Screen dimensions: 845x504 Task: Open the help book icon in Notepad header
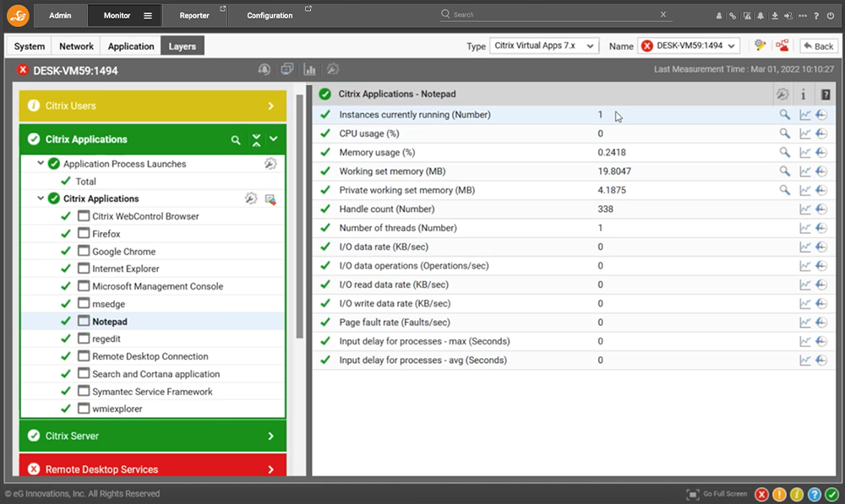pos(826,95)
